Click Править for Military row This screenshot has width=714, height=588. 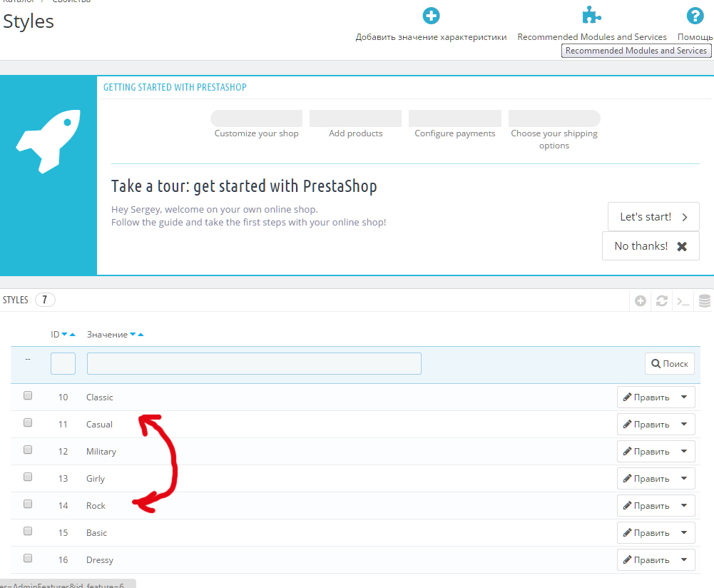pos(646,452)
